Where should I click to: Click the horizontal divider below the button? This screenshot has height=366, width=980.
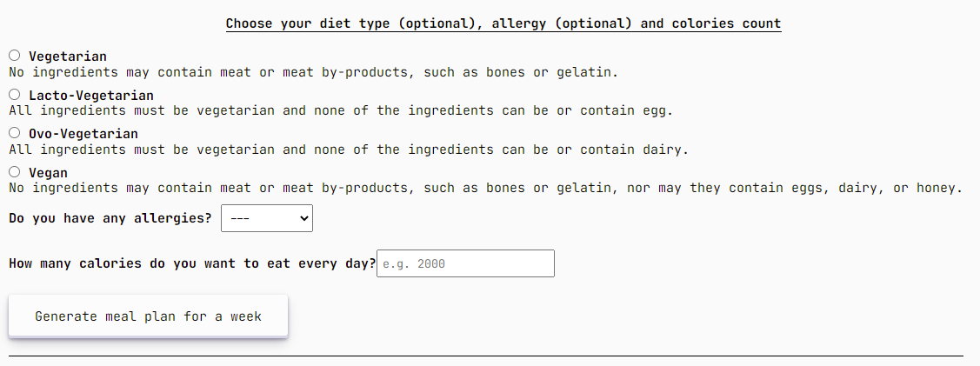tap(485, 356)
